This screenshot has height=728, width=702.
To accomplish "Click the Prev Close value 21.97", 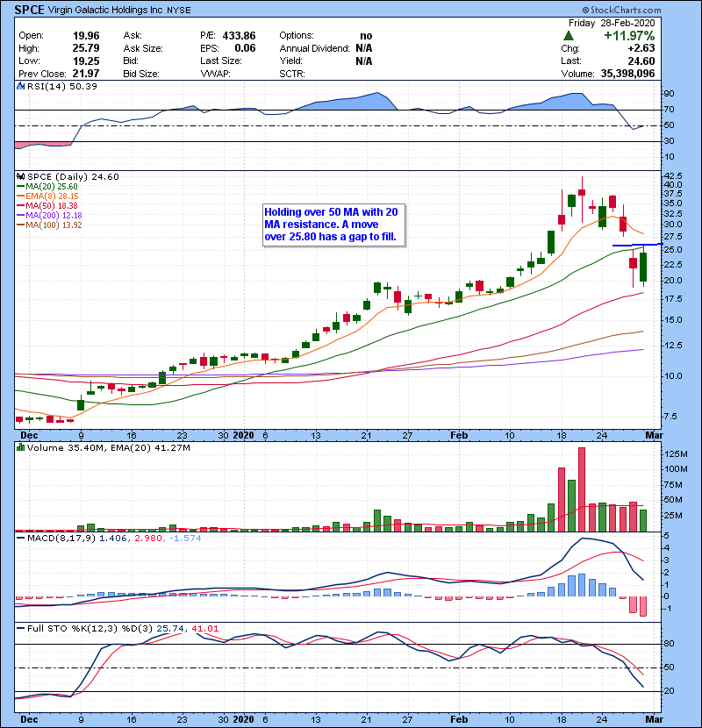I will pos(86,74).
